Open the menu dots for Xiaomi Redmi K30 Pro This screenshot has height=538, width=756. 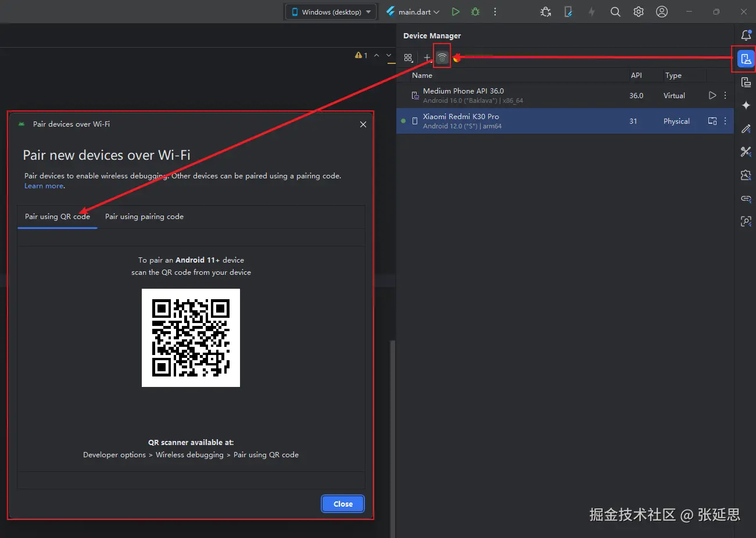tap(725, 121)
